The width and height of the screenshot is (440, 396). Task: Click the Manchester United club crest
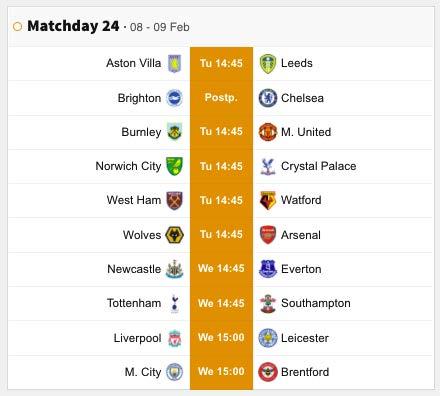pyautogui.click(x=268, y=132)
